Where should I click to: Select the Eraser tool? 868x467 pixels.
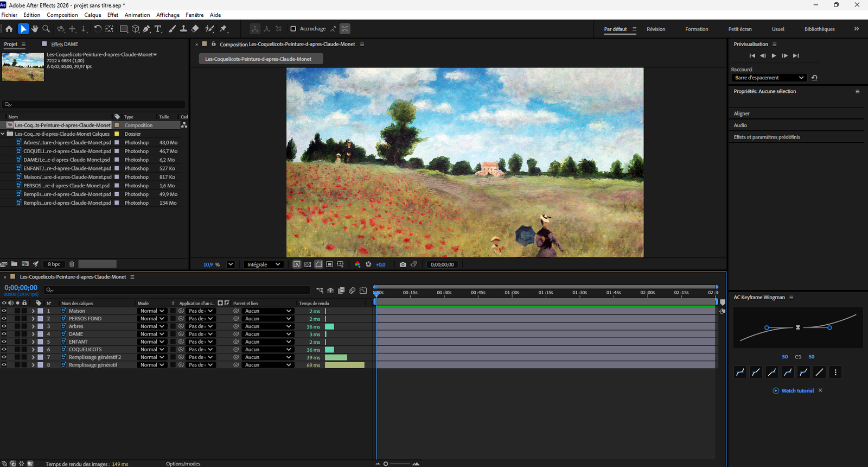(x=195, y=29)
